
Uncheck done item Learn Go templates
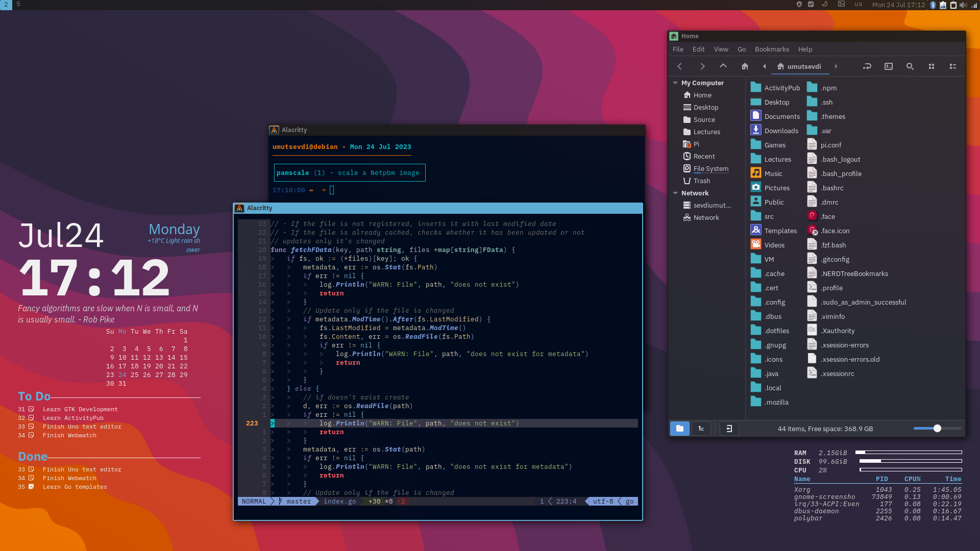point(31,487)
